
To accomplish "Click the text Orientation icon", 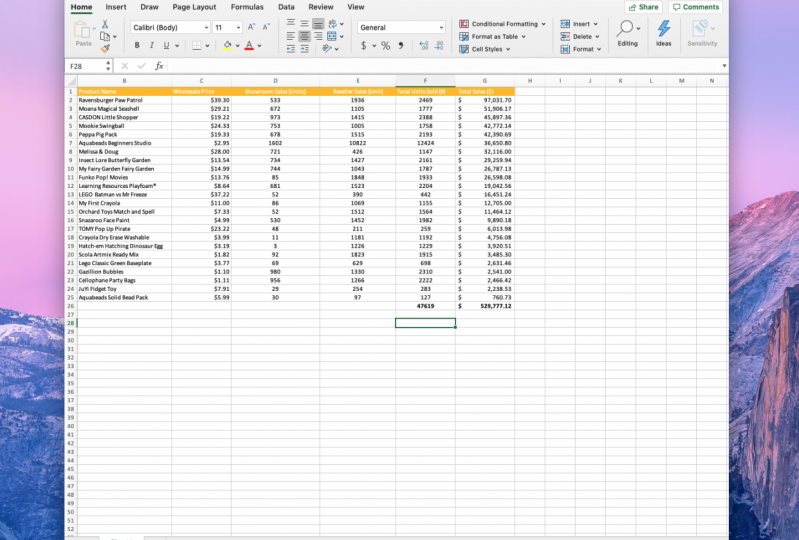I will (327, 48).
